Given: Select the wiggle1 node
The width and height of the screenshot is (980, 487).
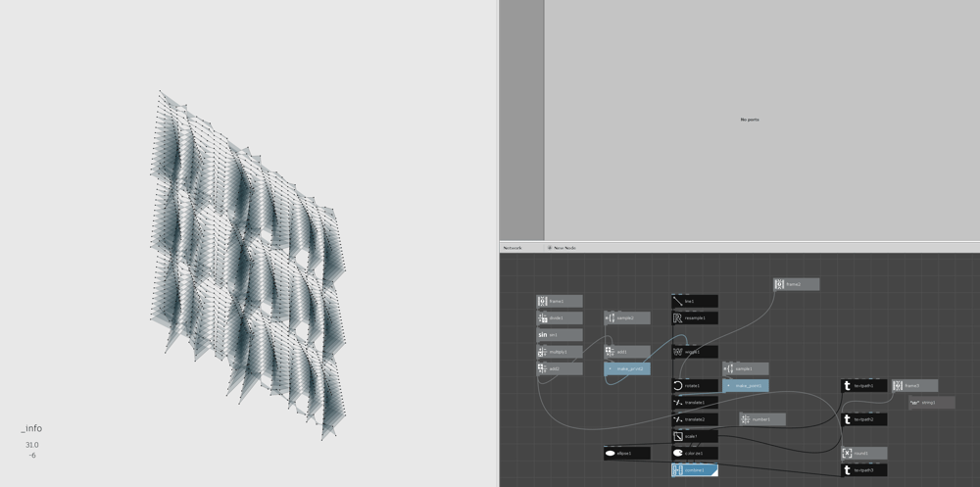Looking at the screenshot, I should coord(695,352).
